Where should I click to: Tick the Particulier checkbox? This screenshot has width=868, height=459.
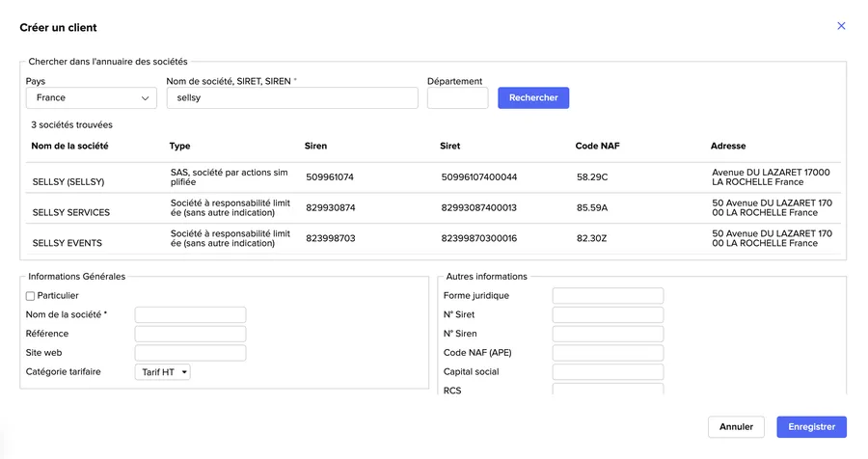(x=31, y=296)
